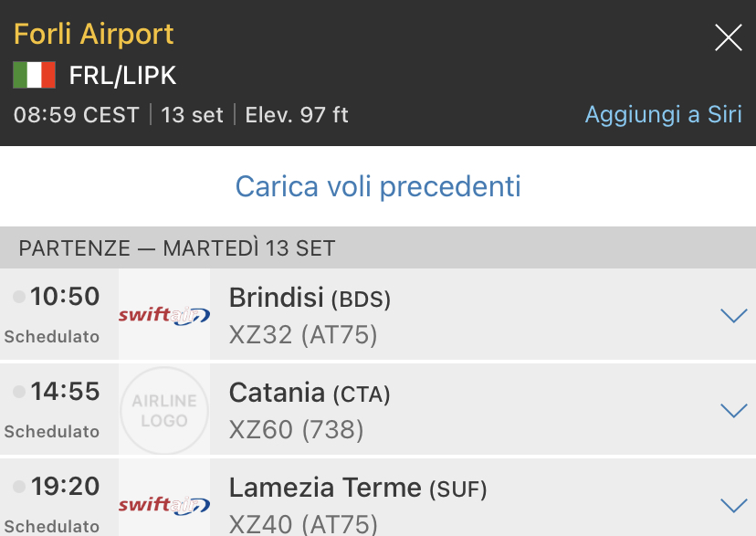Click the Partenze Martedì 13 Set header
756x536 pixels.
tap(177, 247)
